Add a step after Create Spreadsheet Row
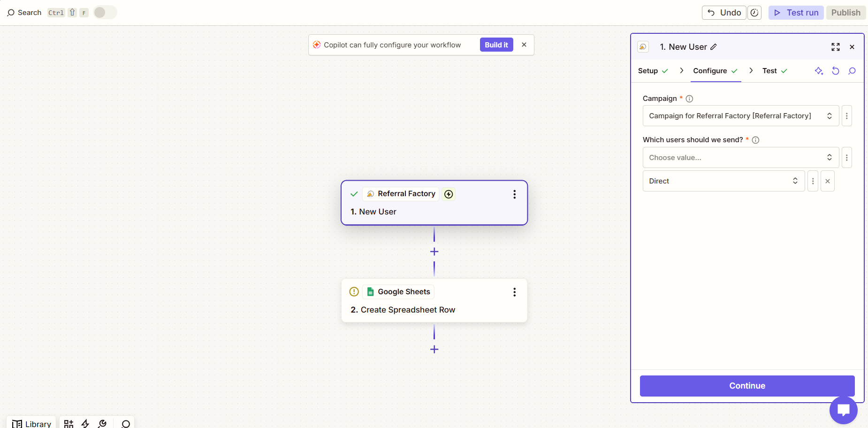Screen dimensions: 868x428 click(434, 350)
